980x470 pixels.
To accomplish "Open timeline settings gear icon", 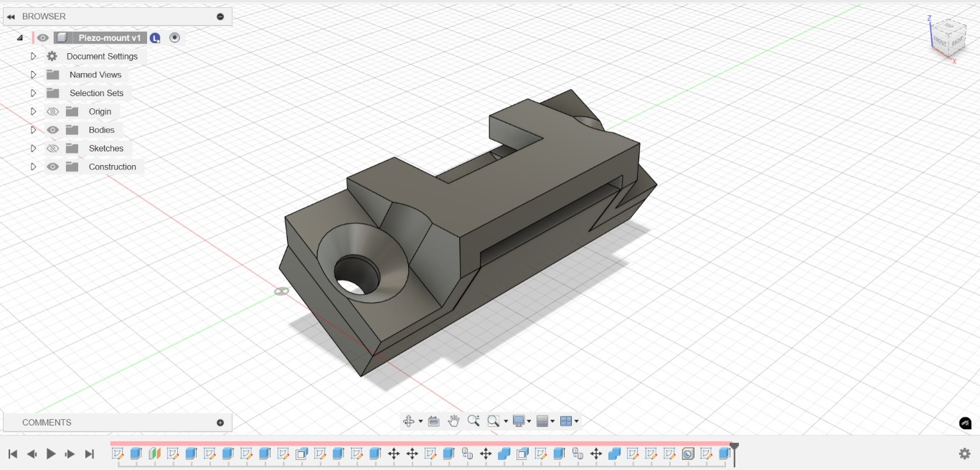I will point(965,453).
